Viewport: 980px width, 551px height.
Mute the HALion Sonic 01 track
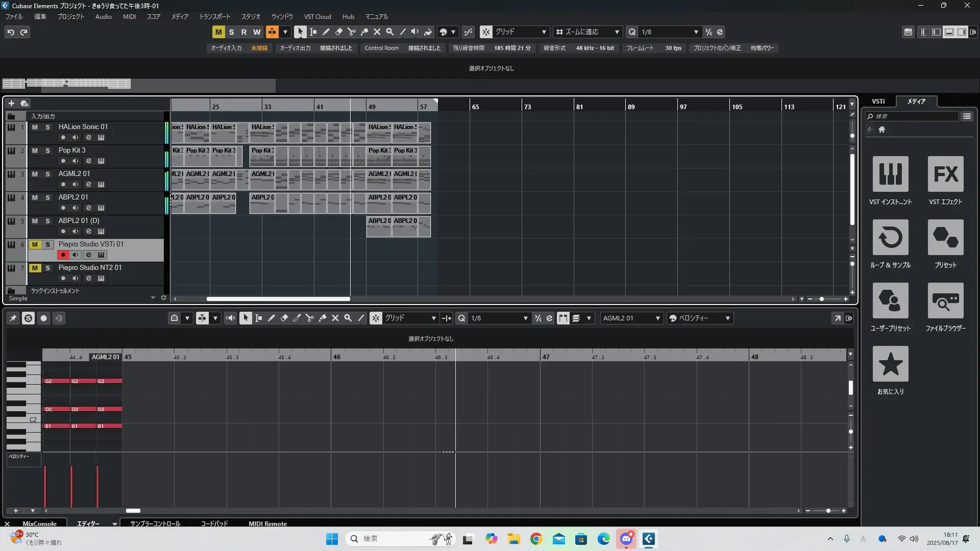coord(35,127)
